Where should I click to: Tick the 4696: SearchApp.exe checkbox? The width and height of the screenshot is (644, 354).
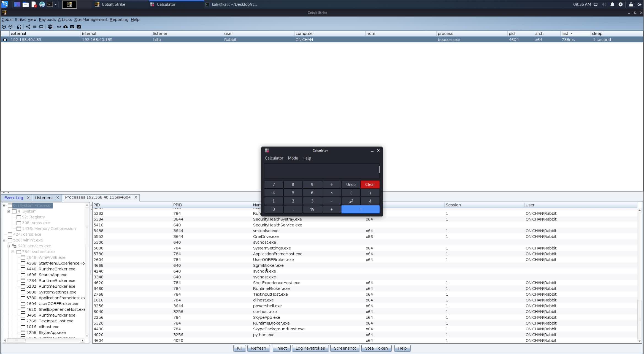pos(23,275)
